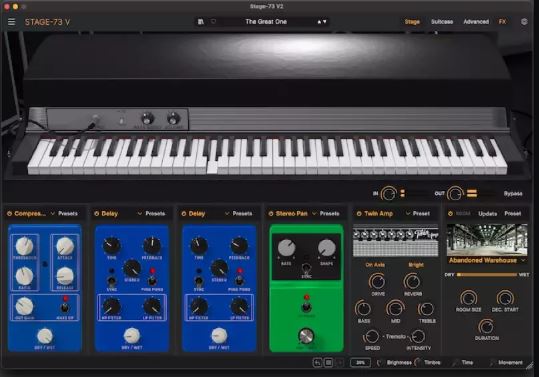The width and height of the screenshot is (539, 377).
Task: Open the preset library browser icon
Action: coord(201,22)
